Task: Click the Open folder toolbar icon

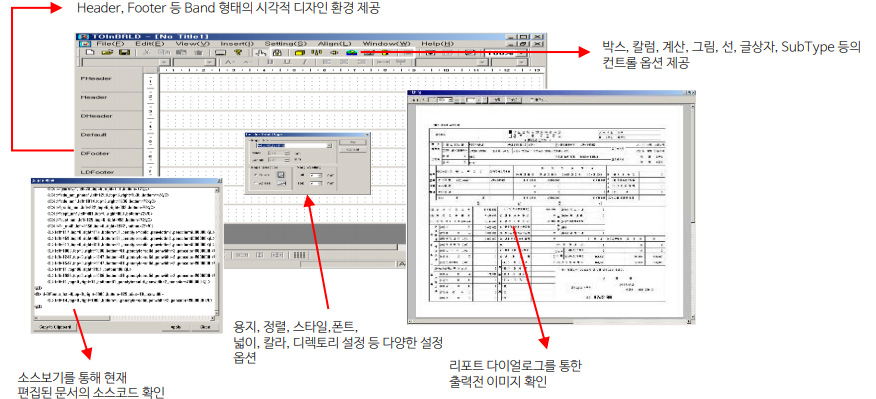Action: pos(107,53)
